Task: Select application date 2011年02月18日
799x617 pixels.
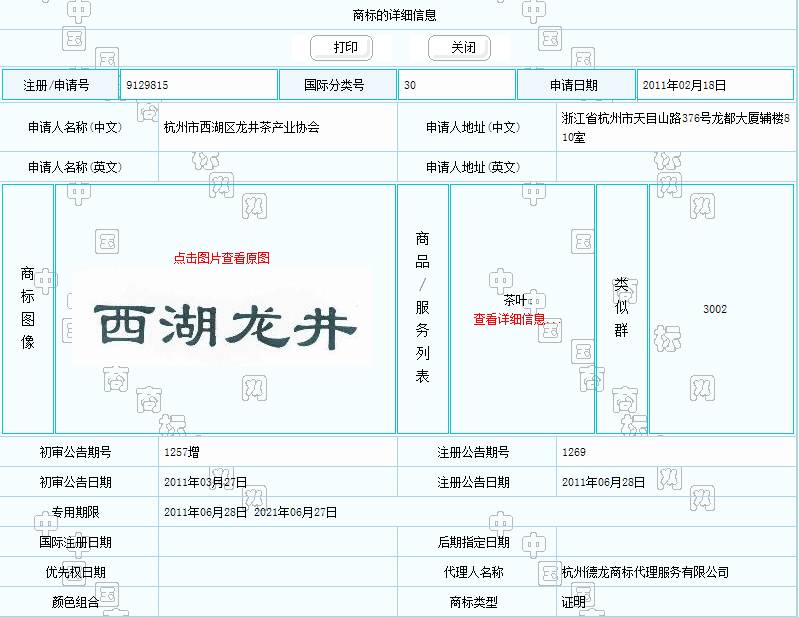Action: coord(684,85)
